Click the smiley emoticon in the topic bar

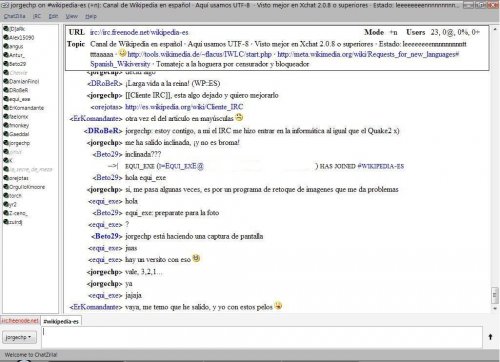click(122, 53)
